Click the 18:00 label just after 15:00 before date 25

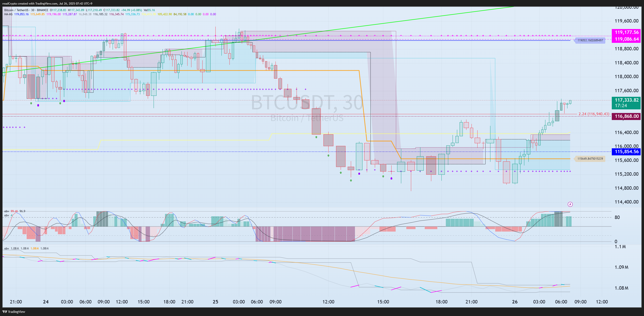point(169,302)
